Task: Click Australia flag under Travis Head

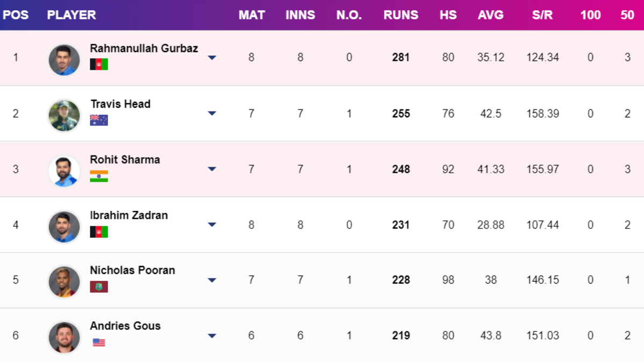Action: click(99, 120)
